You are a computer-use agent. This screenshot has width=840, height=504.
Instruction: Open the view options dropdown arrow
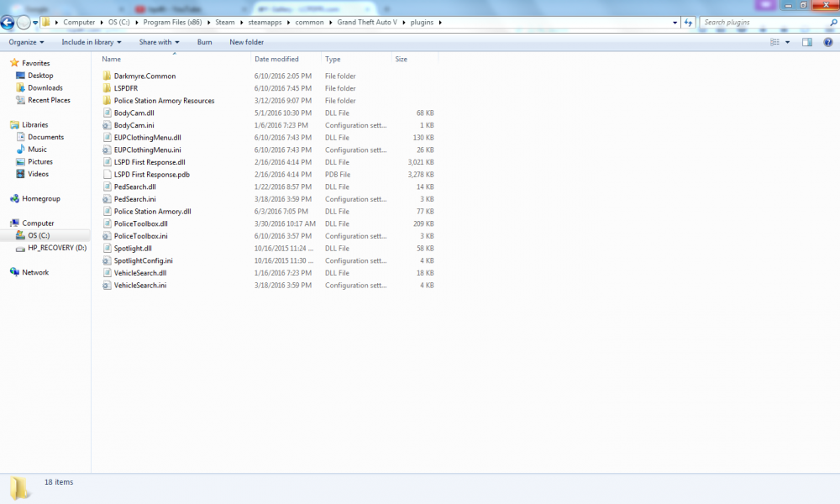(788, 42)
